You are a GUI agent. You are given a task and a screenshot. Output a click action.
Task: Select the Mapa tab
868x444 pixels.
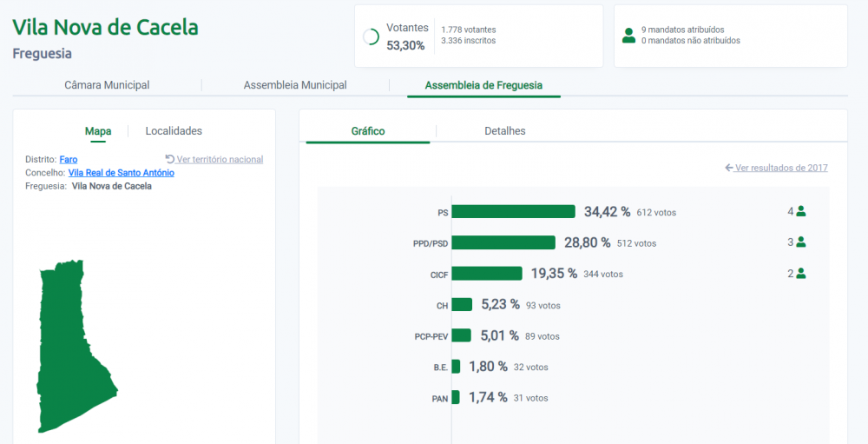pyautogui.click(x=98, y=131)
